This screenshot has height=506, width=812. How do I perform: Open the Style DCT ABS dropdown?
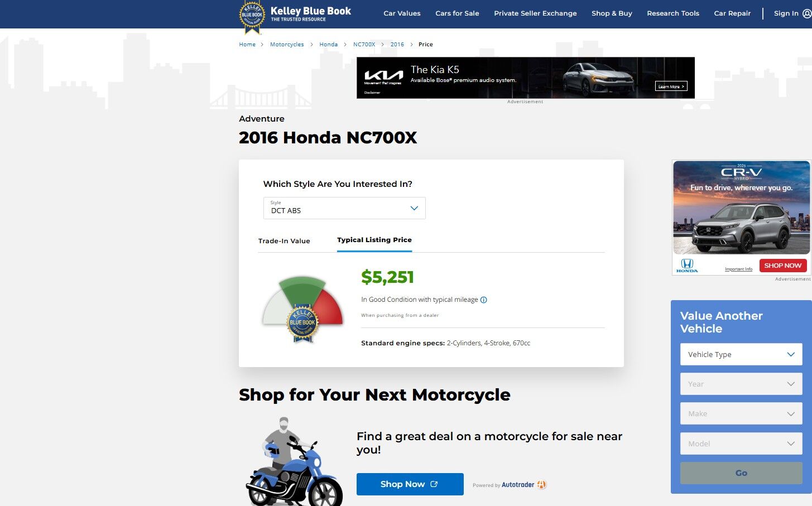[x=344, y=208]
